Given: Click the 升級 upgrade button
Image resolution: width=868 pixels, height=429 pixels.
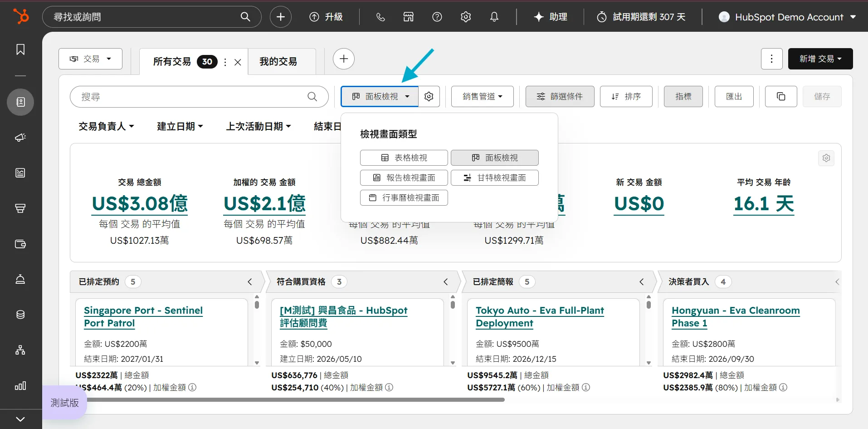Looking at the screenshot, I should (x=326, y=17).
